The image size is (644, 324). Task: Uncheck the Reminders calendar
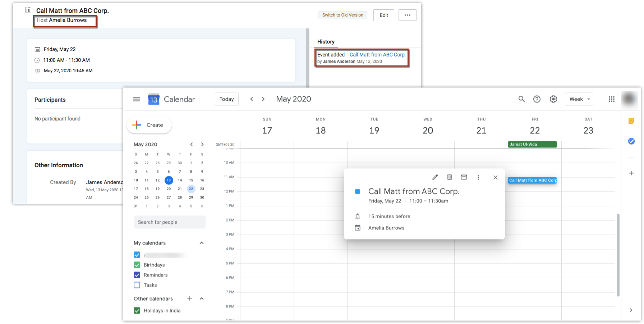[x=137, y=275]
